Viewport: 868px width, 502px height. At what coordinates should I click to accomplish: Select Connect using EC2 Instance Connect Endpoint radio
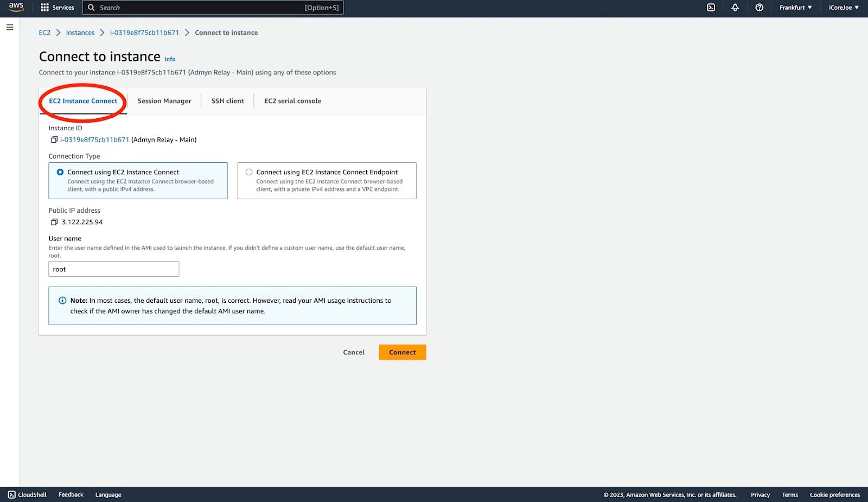click(249, 172)
